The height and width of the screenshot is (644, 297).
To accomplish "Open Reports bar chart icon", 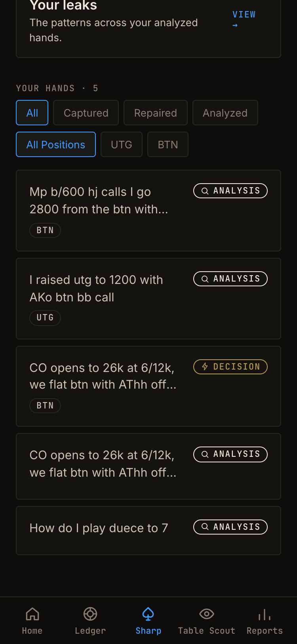I will pos(265,614).
